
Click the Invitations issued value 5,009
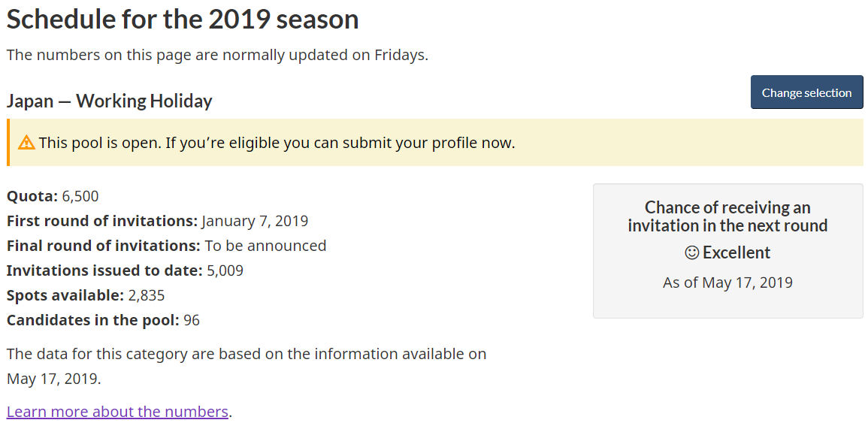point(225,270)
